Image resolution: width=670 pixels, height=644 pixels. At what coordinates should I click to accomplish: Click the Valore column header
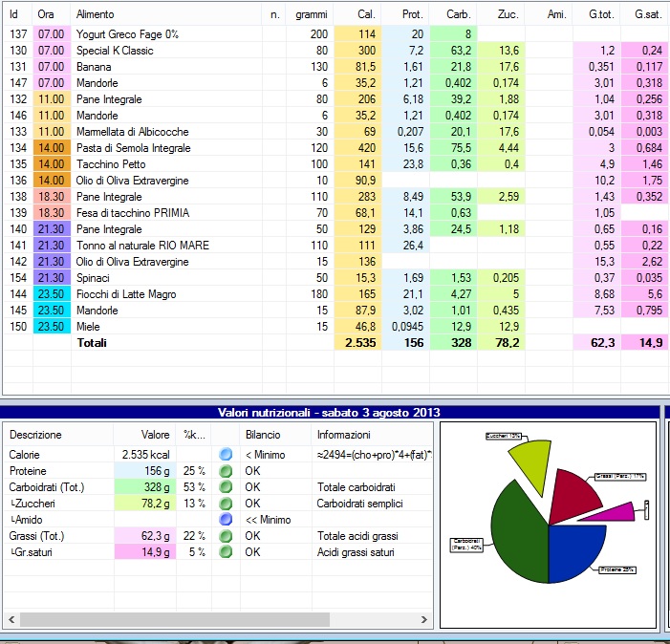click(145, 435)
